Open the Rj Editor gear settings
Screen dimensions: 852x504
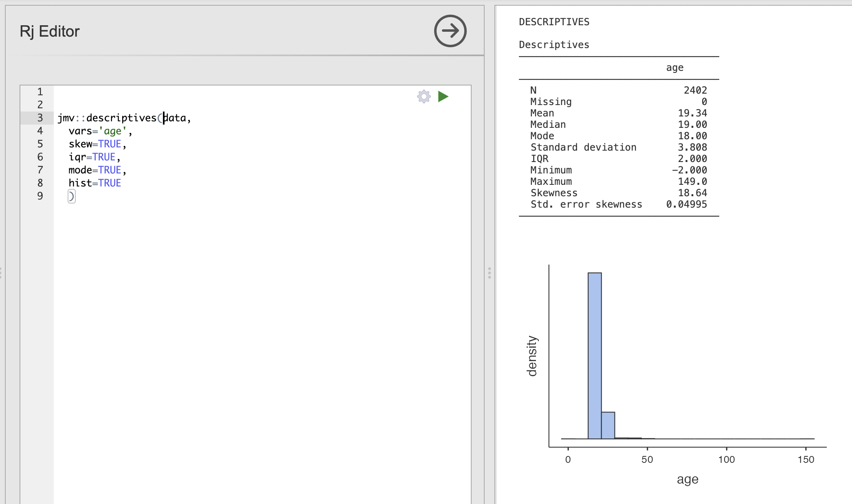[x=424, y=96]
